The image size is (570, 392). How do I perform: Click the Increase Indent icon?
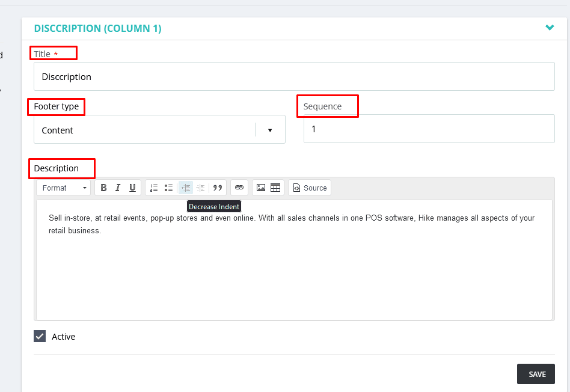[200, 188]
